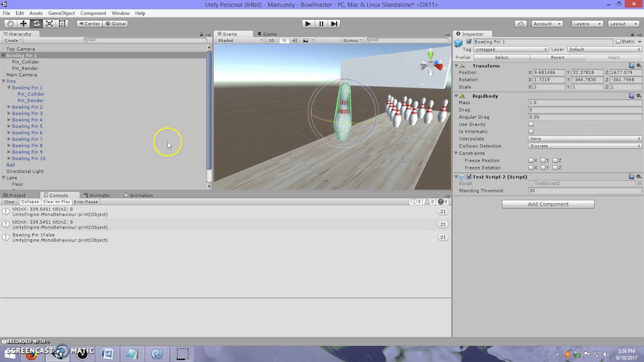Open the Cloud services button
Screen dimensions: 644x362
click(521, 24)
